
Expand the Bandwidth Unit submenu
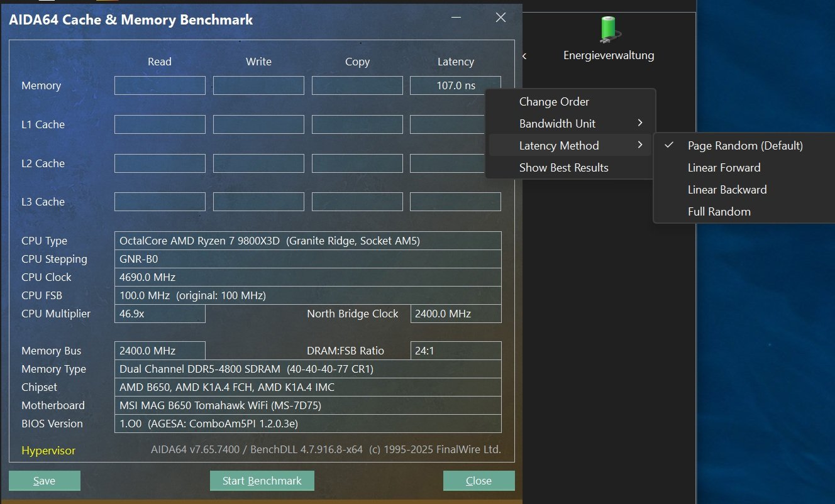(570, 124)
